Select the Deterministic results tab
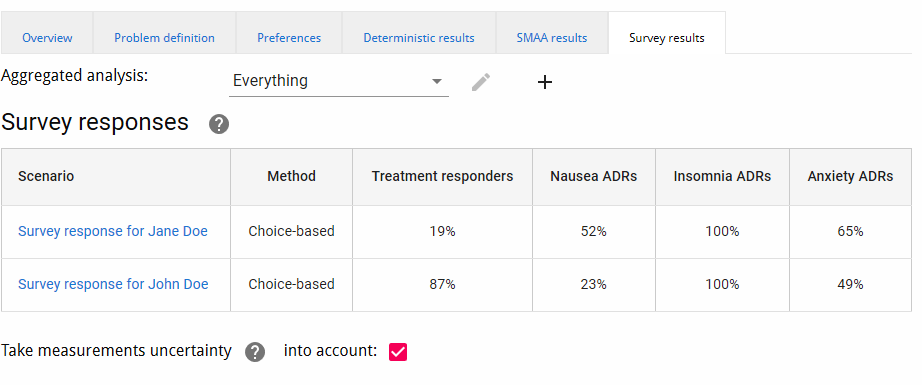The image size is (922, 385). tap(419, 38)
